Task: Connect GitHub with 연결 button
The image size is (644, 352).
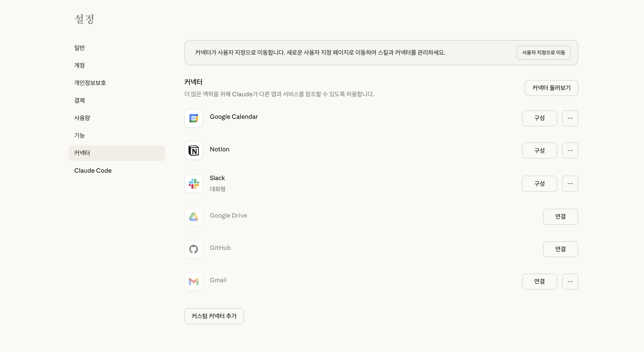Action: [x=560, y=249]
